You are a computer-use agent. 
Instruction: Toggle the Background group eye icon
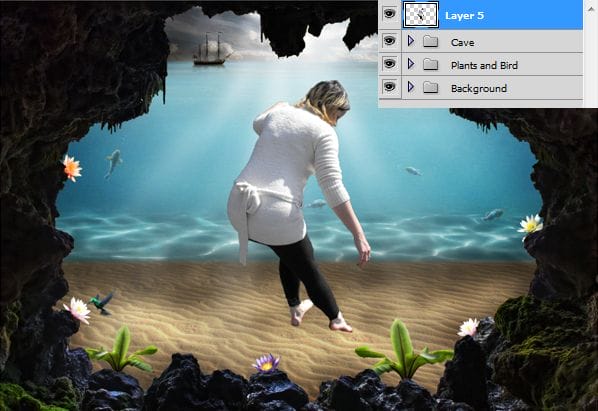pos(389,87)
